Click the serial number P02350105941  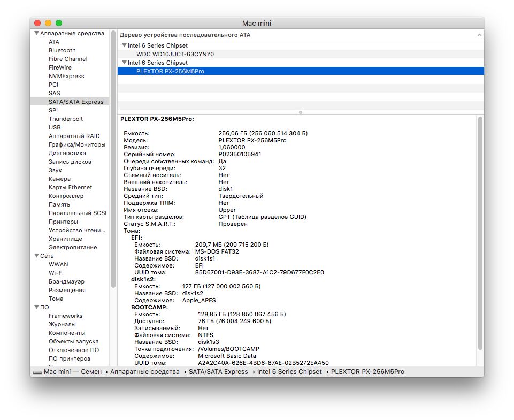pyautogui.click(x=240, y=154)
